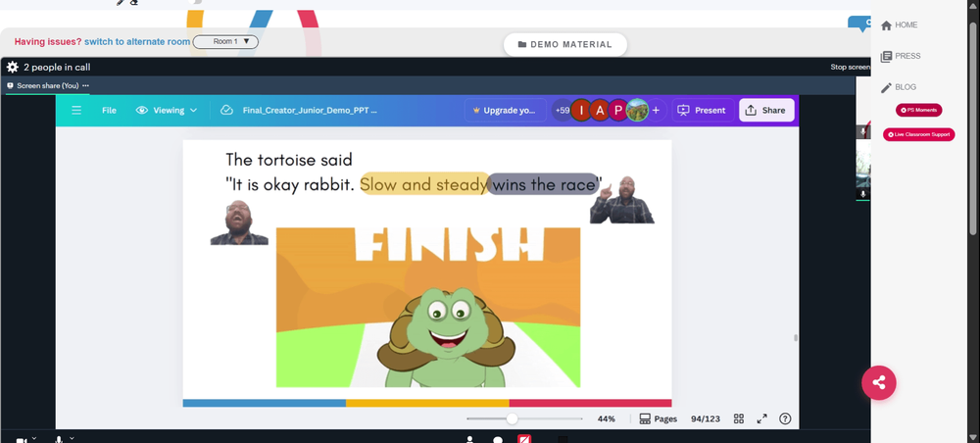This screenshot has height=443, width=980.
Task: Click the "The tortoise said" text line
Action: tap(289, 160)
